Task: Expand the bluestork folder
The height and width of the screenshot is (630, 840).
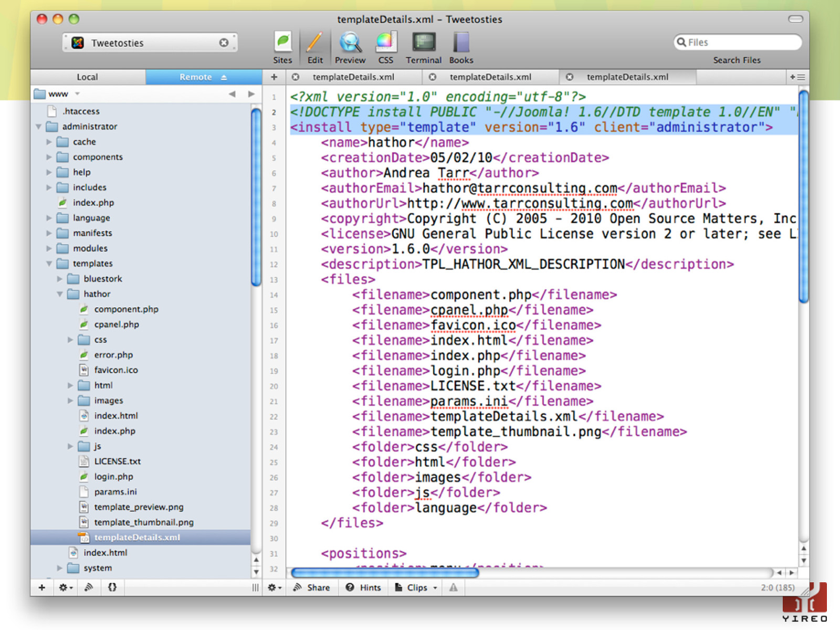Action: tap(60, 279)
